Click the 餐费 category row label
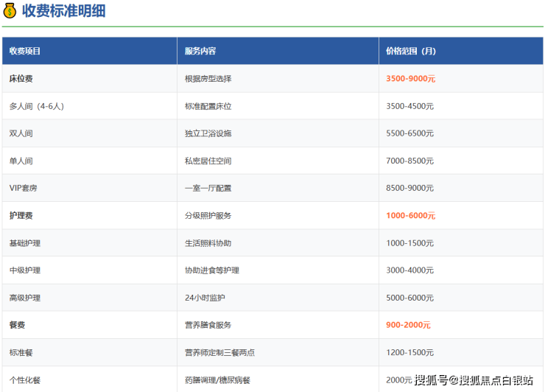This screenshot has height=392, width=545. click(x=17, y=325)
